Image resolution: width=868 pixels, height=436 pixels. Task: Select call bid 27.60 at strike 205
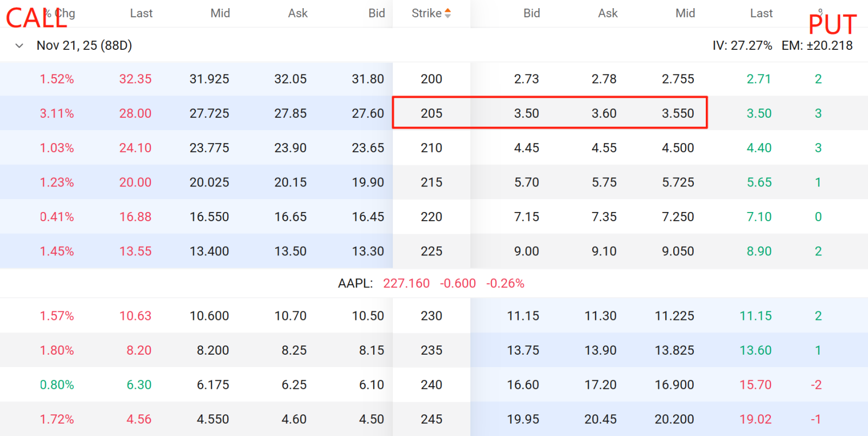click(368, 113)
